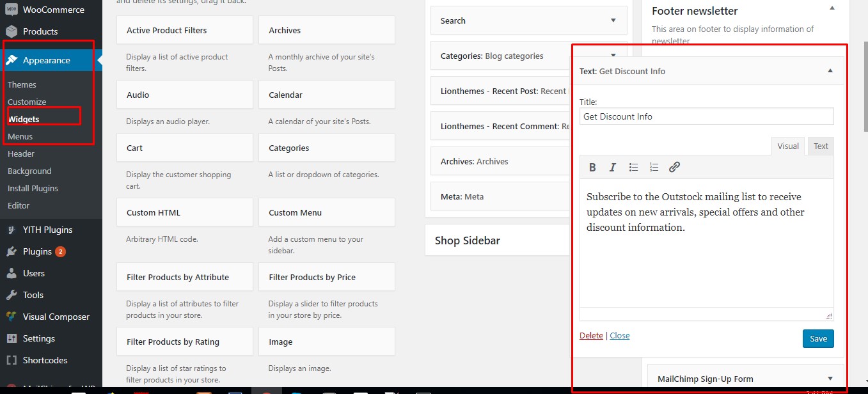Click the Delete widget link
Image resolution: width=868 pixels, height=394 pixels.
(591, 336)
